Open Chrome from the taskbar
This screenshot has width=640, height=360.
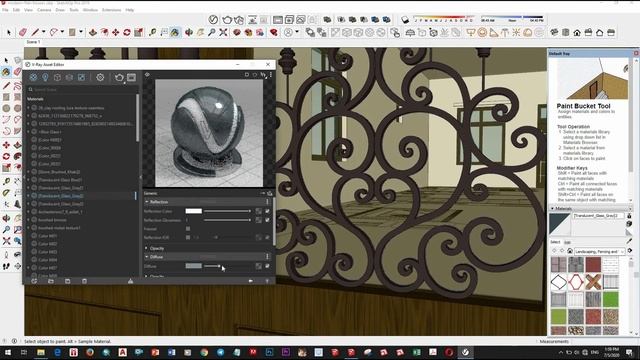pos(204,352)
